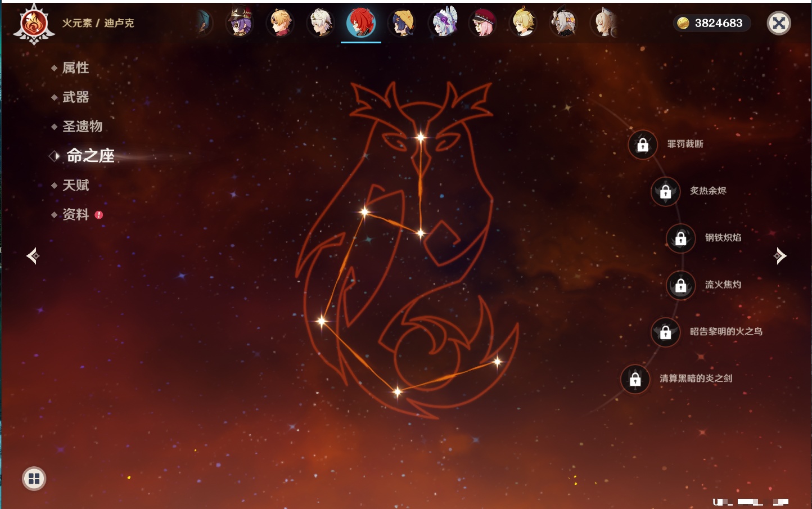Open the 圣遗物 artifacts menu

pyautogui.click(x=82, y=127)
